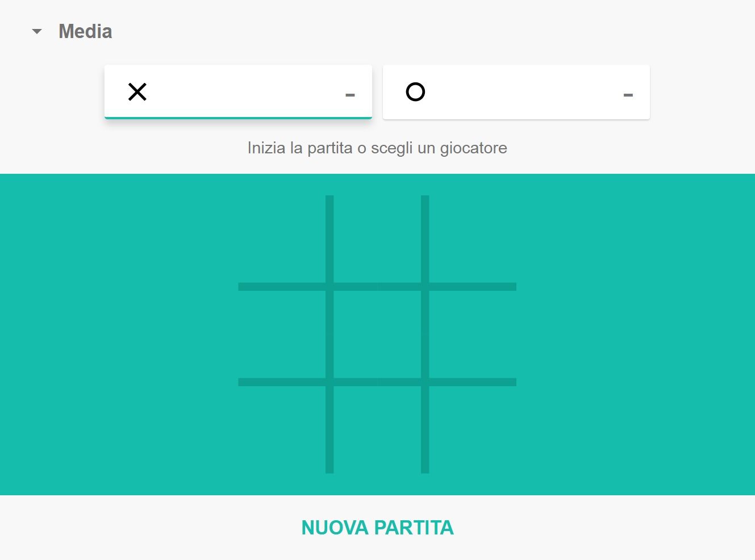Mark the bottom-right board cell
This screenshot has width=755, height=560.
(473, 429)
